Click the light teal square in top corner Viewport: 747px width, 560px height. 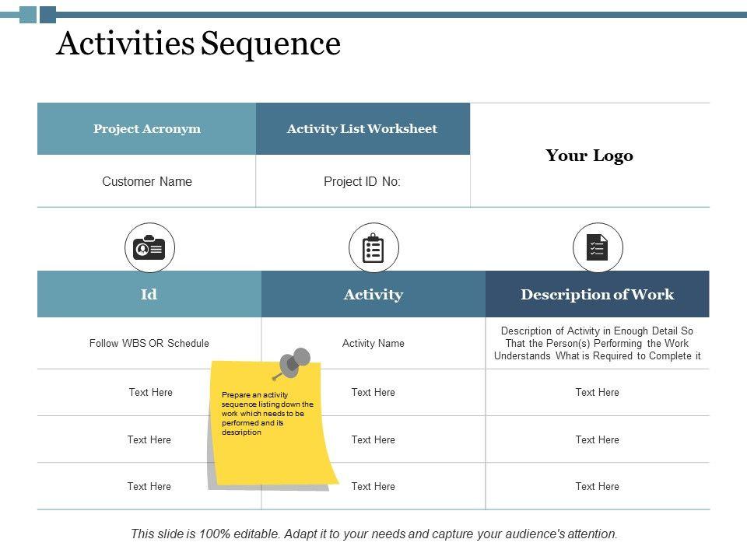(x=28, y=14)
